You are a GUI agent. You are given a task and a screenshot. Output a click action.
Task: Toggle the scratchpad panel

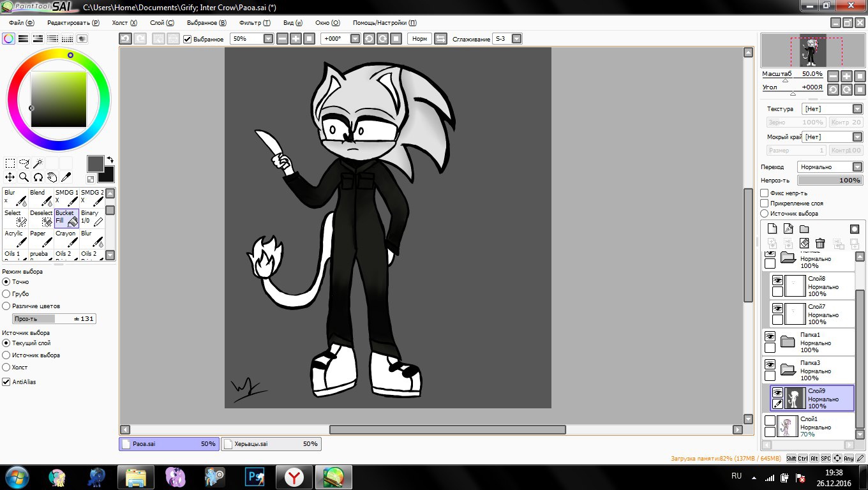pos(82,38)
